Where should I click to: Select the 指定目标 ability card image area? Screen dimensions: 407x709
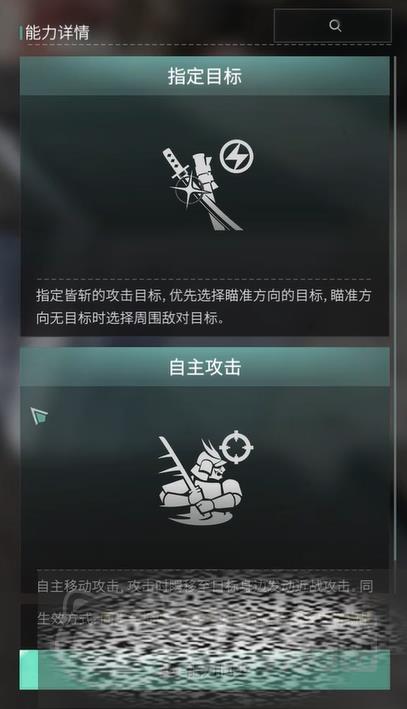[204, 186]
